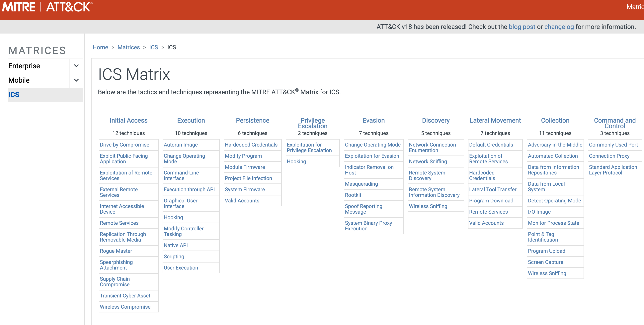Open Enterprise matrix in sidebar
Viewport: 644px width, 325px height.
tap(24, 66)
